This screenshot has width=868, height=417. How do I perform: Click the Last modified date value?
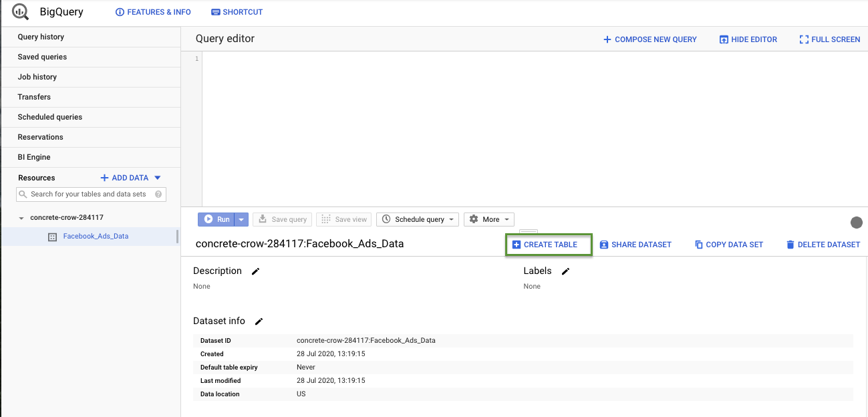point(331,381)
